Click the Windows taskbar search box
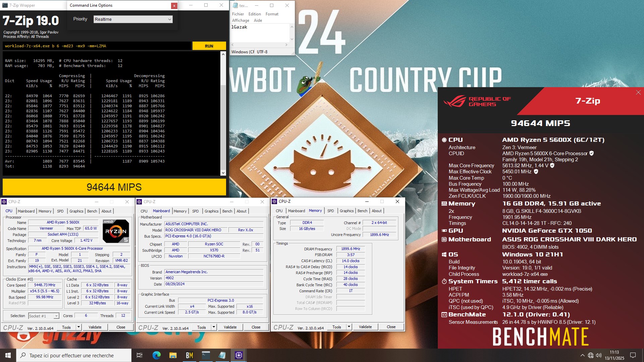Screen dimensions: 644x362 pos(74,355)
